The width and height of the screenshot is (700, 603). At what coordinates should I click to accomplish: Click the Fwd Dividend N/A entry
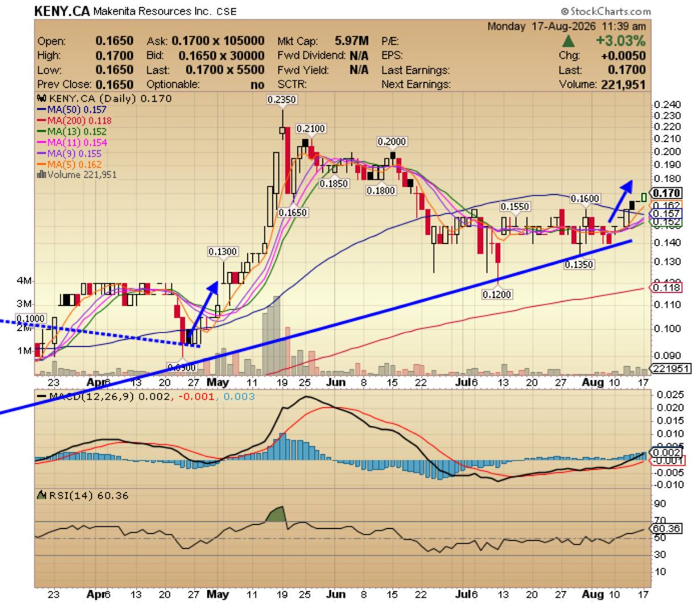(x=323, y=56)
